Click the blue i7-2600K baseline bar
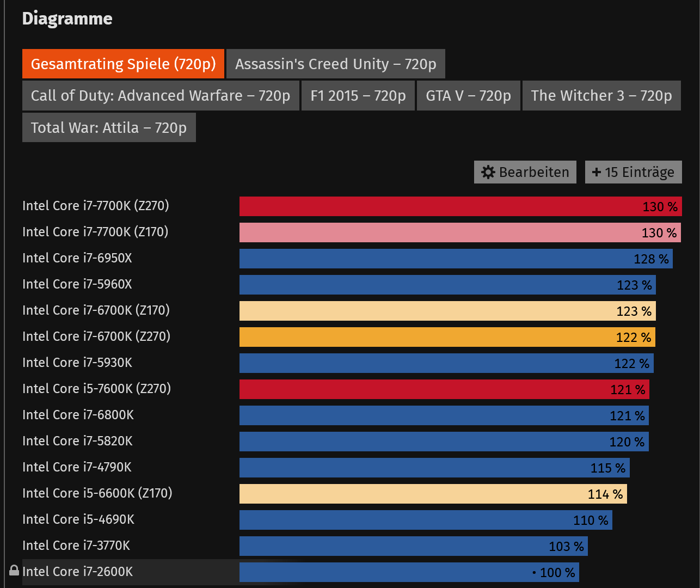Image resolution: width=700 pixels, height=588 pixels. 409,572
